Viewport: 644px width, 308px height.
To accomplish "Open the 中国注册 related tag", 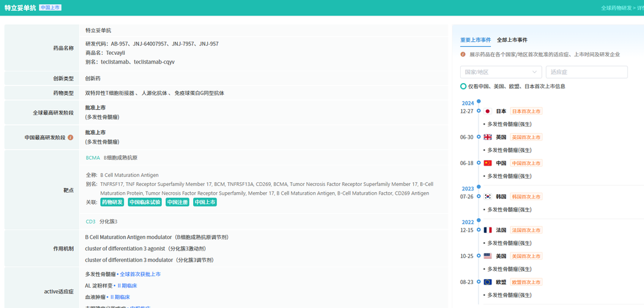I will click(x=177, y=202).
